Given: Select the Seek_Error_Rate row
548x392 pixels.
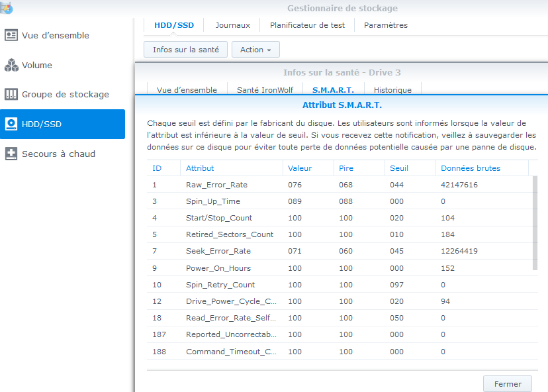Looking at the screenshot, I should click(340, 251).
